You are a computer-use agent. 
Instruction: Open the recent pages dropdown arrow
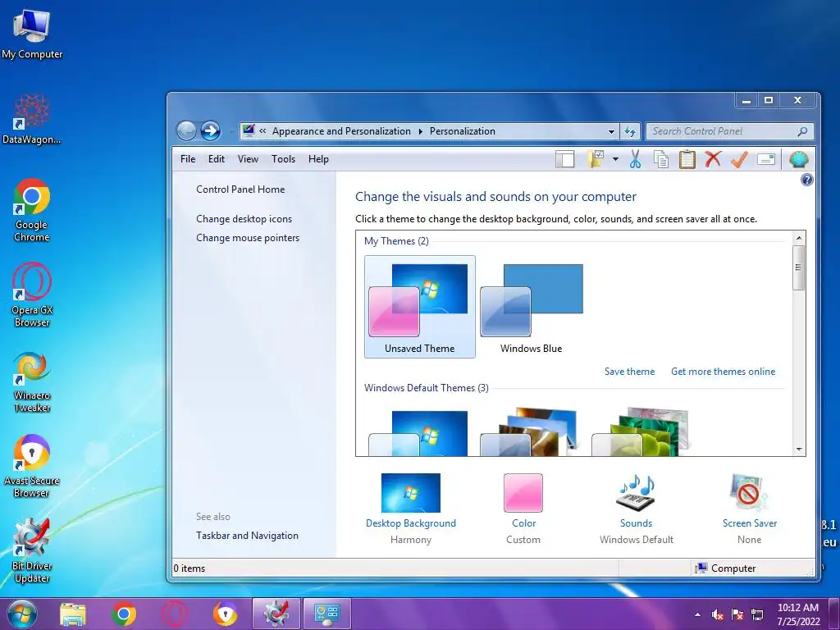(231, 131)
